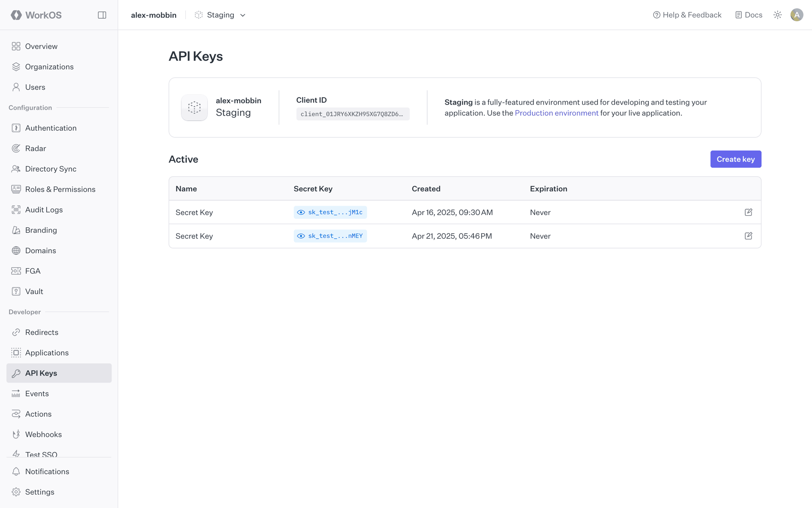Click Never in the sk_test_...jM1c row
Screen dimensions: 812x508
point(540,212)
